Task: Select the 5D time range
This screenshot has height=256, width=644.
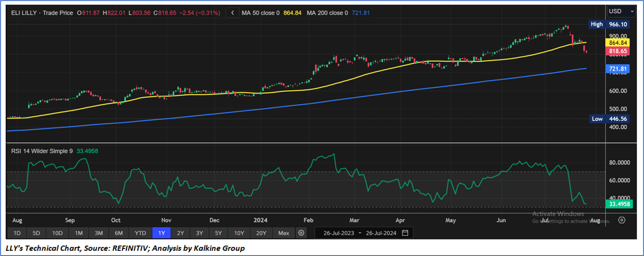Action: [36, 233]
